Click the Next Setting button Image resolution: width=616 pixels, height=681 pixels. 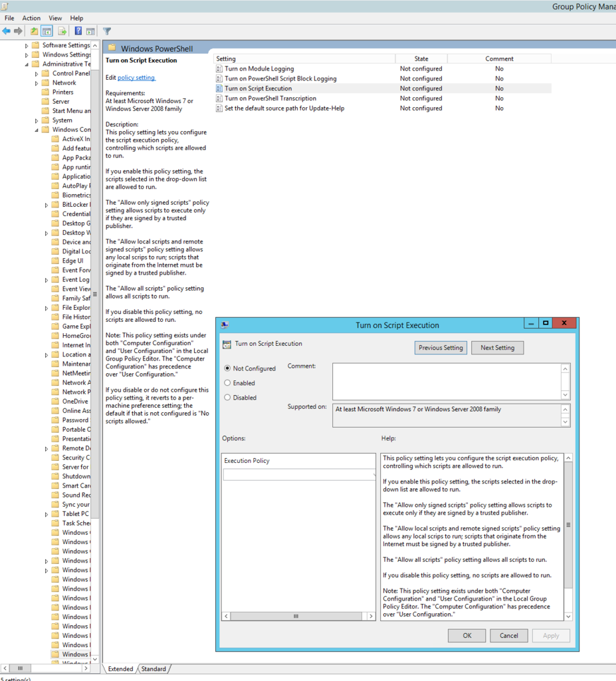498,347
